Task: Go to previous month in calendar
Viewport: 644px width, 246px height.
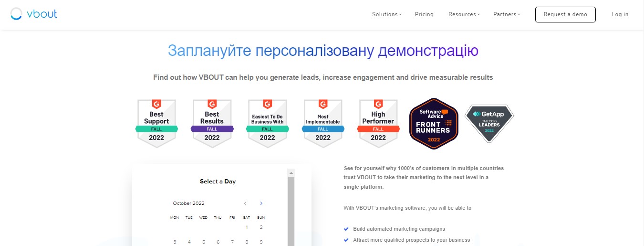Action: (x=245, y=203)
